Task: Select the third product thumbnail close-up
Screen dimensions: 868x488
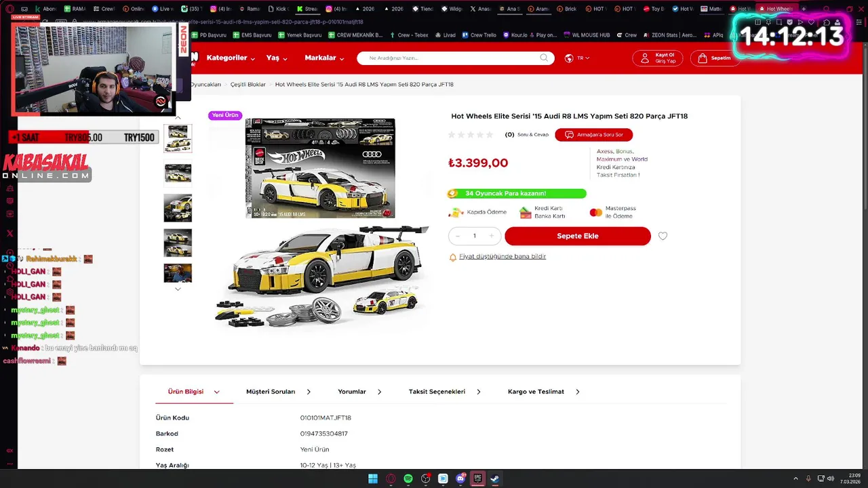Action: (178, 208)
